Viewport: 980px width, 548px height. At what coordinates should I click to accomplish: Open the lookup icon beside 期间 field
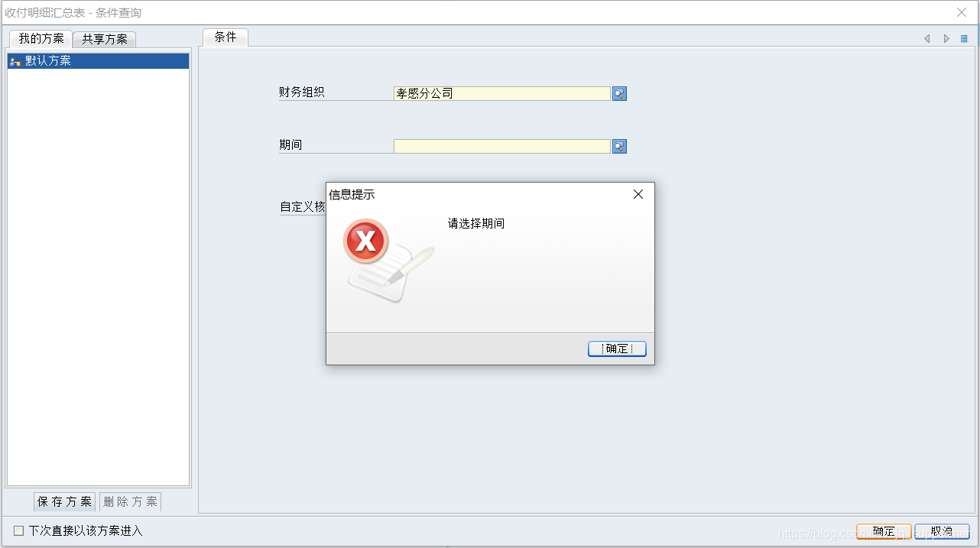(619, 146)
